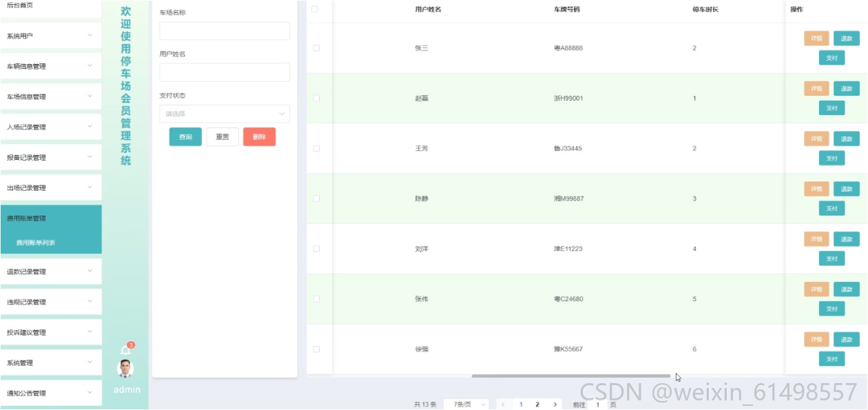Focus the 车场名称 input field
Viewport: 868px width, 410px height.
(x=225, y=31)
